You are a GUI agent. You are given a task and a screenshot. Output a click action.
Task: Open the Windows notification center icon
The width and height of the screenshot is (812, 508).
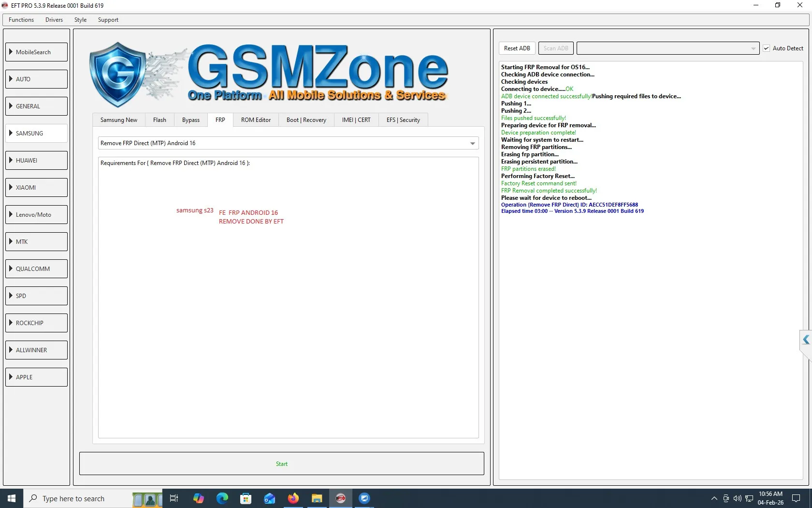[x=796, y=498]
